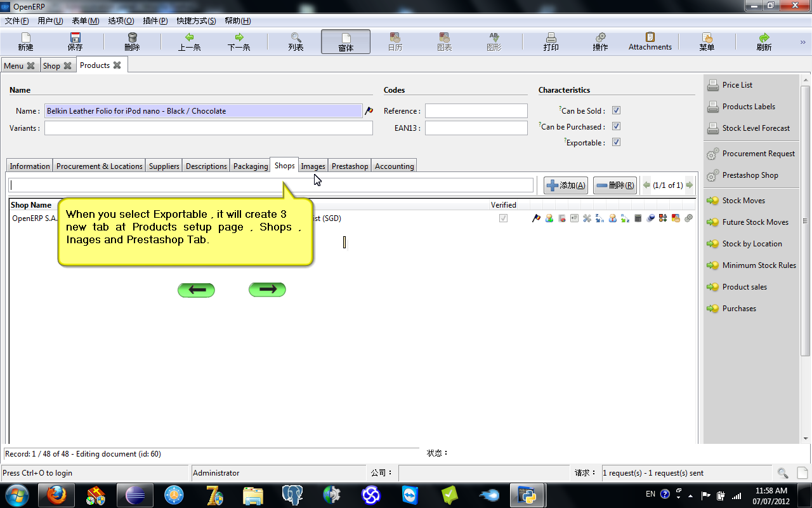Click the blue ball icon in the shop row

[x=650, y=218]
